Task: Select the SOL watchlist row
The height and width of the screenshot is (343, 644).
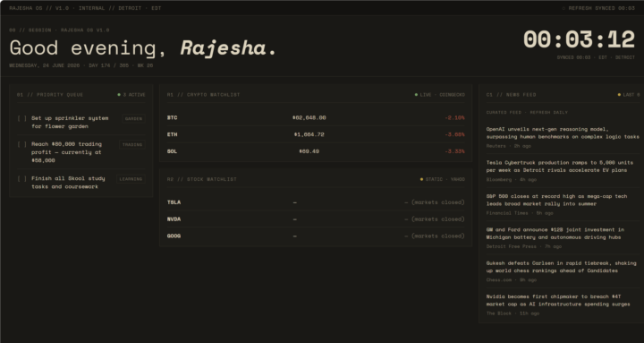Action: click(316, 151)
